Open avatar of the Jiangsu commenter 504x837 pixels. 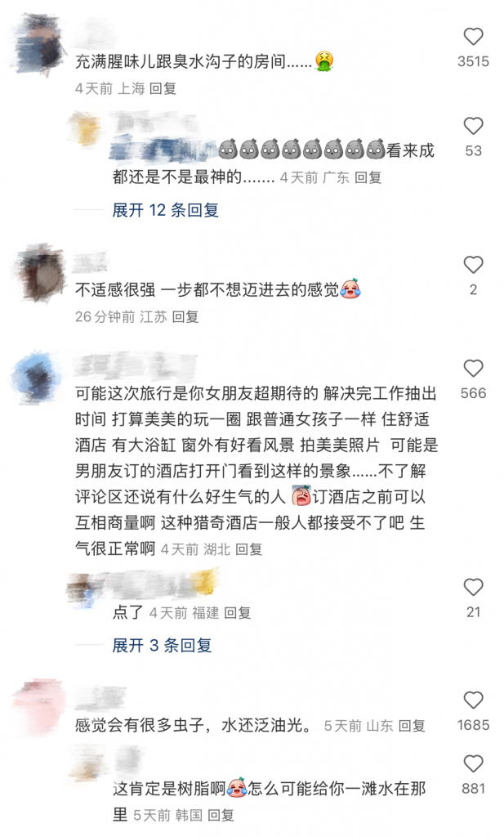point(39,272)
